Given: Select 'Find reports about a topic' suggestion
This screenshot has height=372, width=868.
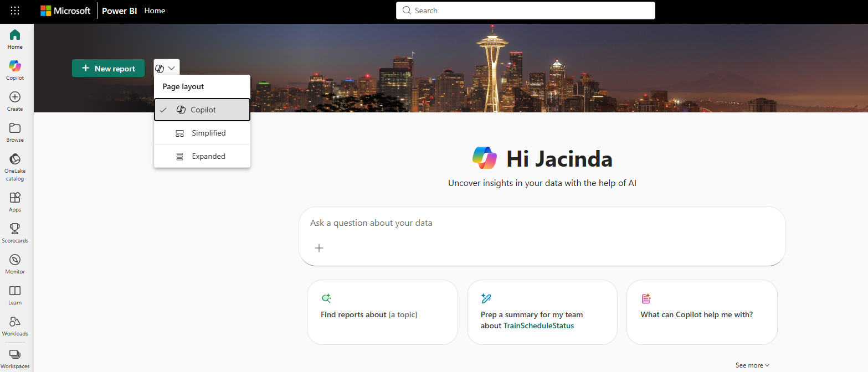Looking at the screenshot, I should click(382, 312).
